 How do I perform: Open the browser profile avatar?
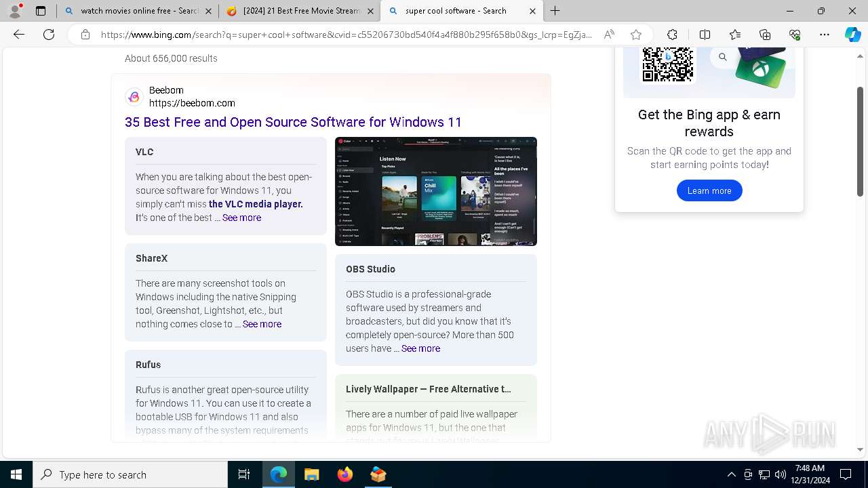14,11
